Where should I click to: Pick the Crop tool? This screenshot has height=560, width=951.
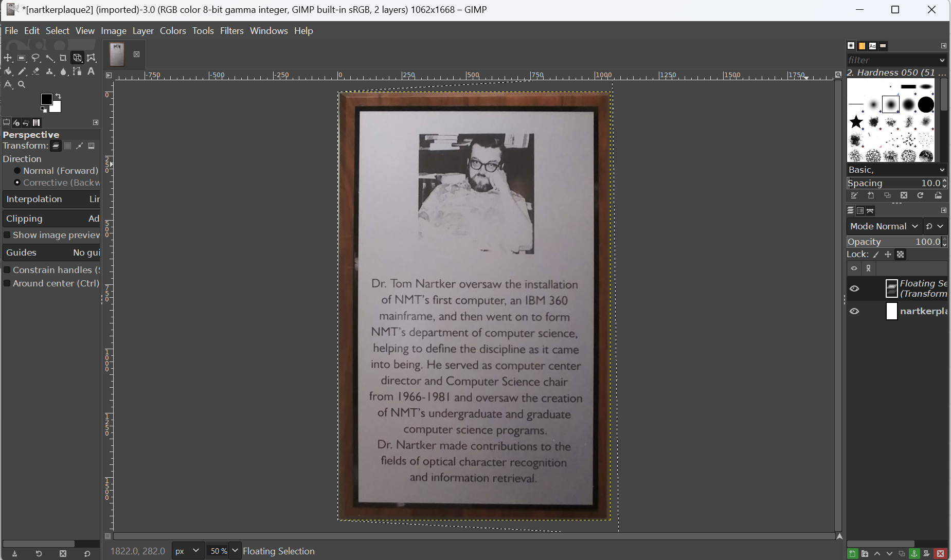pyautogui.click(x=63, y=58)
